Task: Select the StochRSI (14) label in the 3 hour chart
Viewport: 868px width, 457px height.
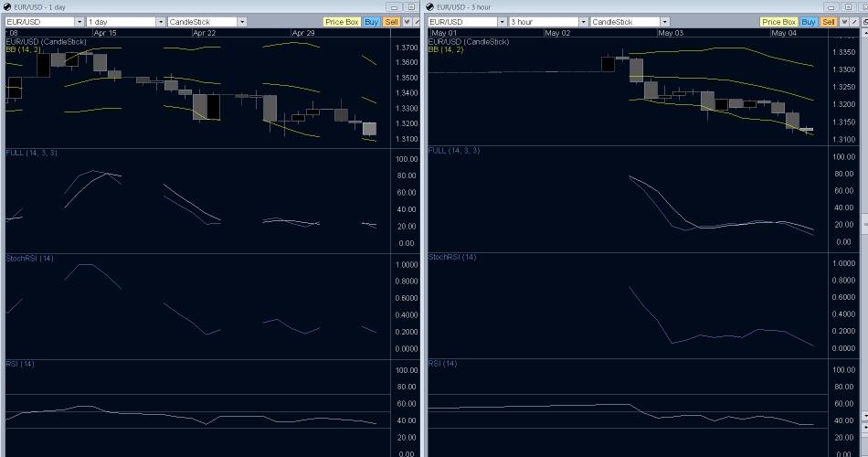Action: [x=452, y=257]
